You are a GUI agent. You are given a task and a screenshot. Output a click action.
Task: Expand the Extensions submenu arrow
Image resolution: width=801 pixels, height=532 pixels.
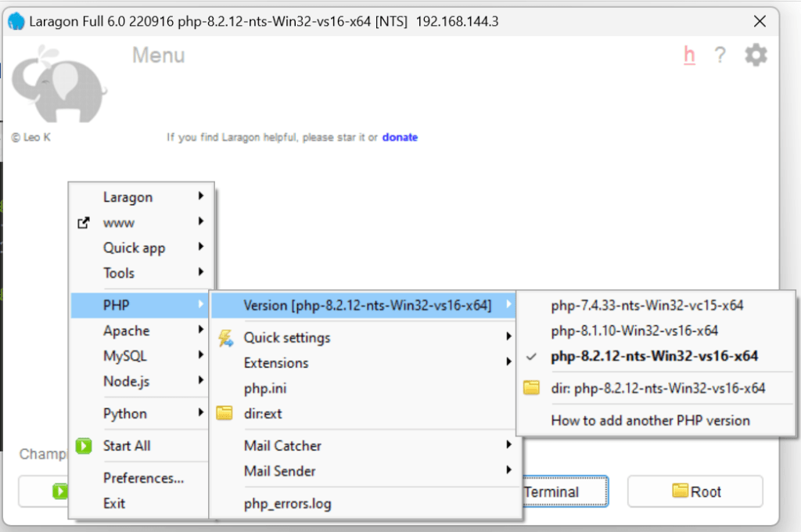point(508,361)
